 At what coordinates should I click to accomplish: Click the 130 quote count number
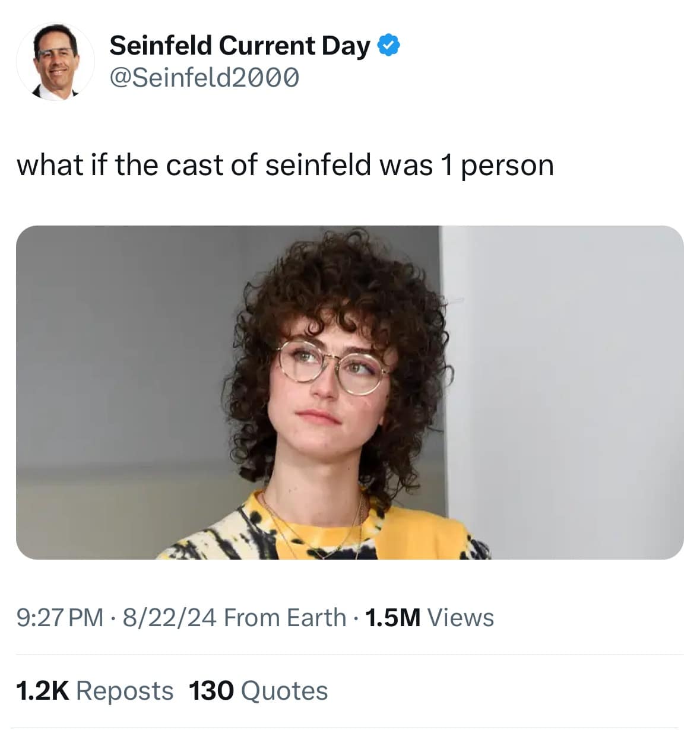(211, 690)
